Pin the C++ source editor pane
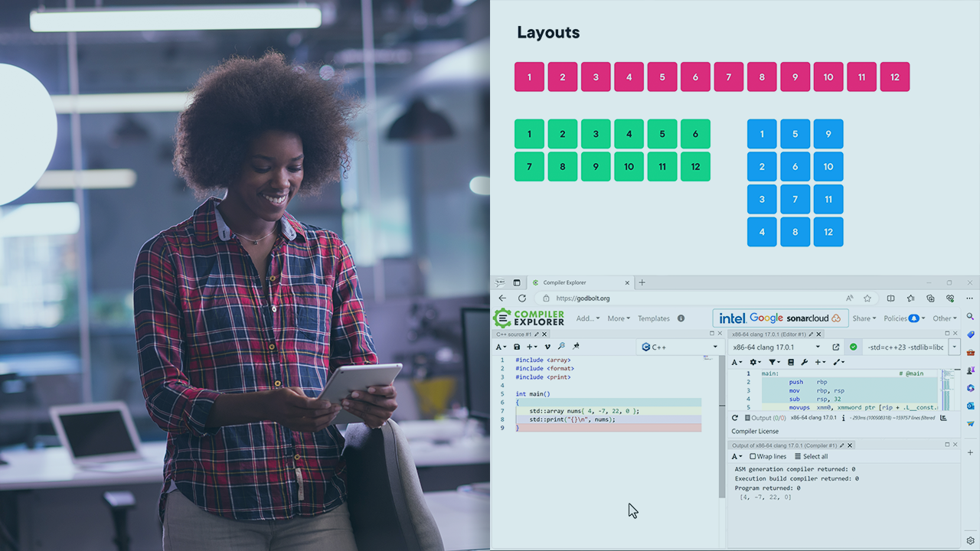 (x=576, y=346)
